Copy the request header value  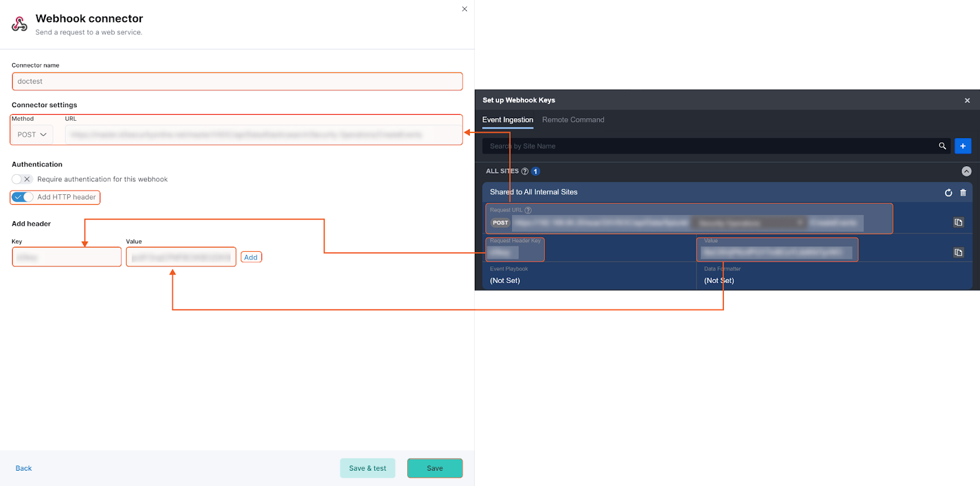click(x=959, y=252)
